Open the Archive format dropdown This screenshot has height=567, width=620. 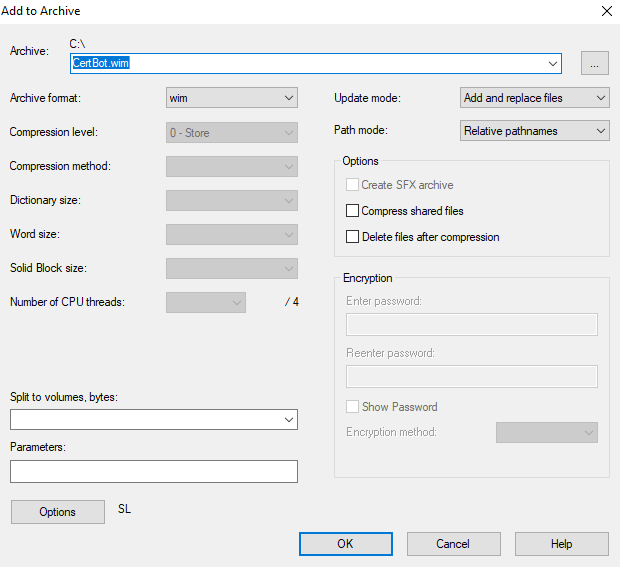pos(231,98)
